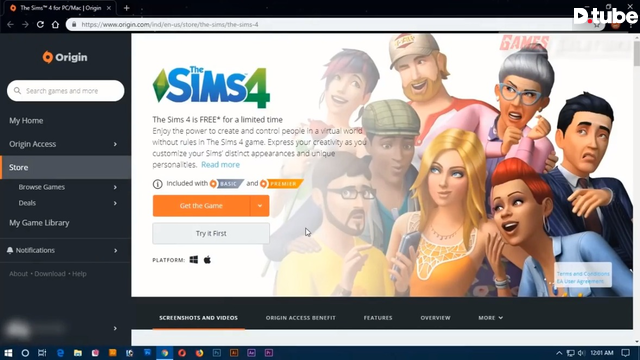Open Firefox from the taskbar
This screenshot has width=640, height=360.
[x=199, y=353]
